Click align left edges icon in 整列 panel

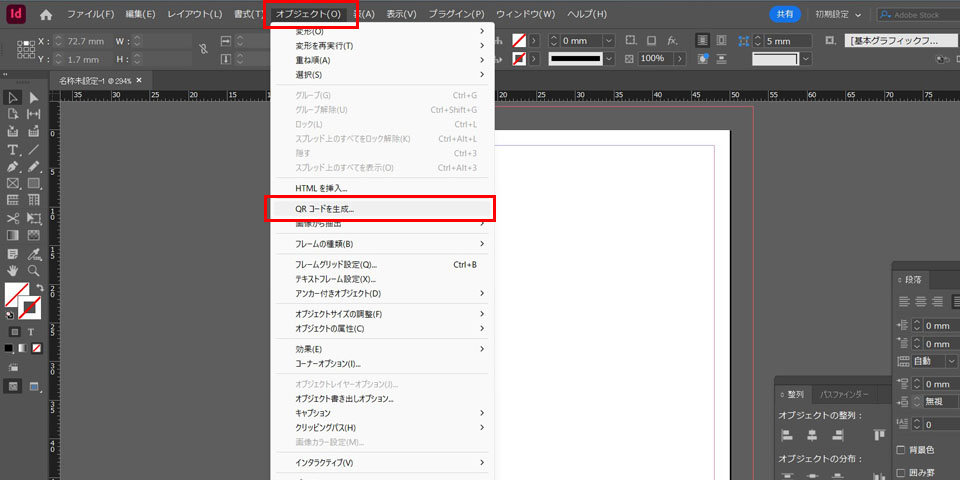788,435
